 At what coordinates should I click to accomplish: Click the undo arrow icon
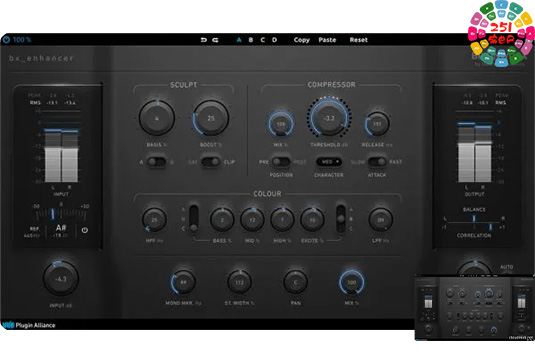tap(204, 40)
